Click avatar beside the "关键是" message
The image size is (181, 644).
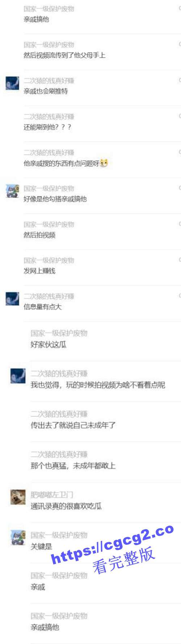click(18, 538)
